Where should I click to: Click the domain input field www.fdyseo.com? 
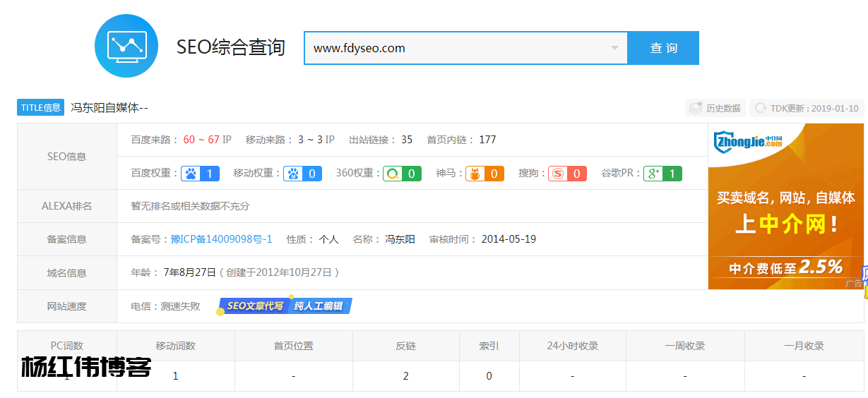click(452, 48)
